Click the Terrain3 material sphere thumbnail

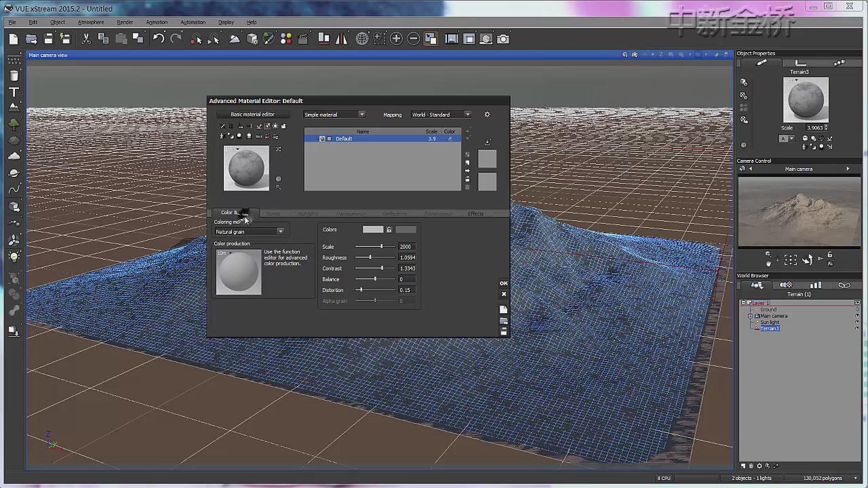coord(806,100)
